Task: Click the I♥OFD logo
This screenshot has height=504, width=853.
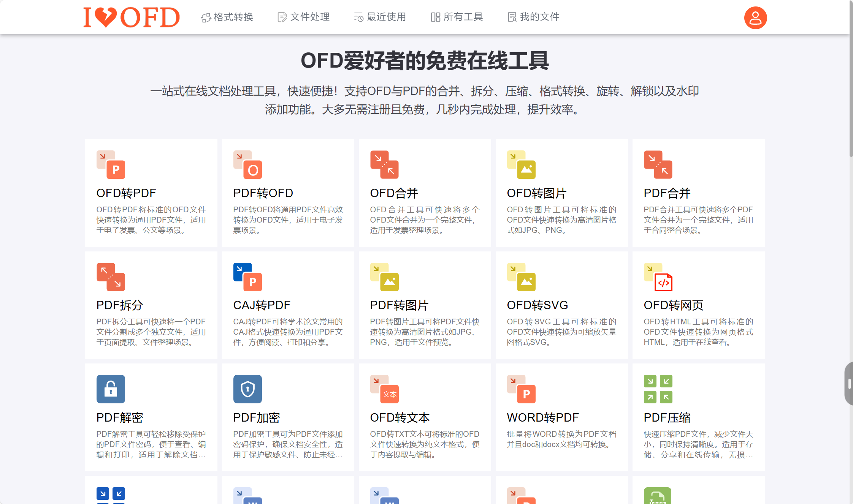Action: (132, 17)
